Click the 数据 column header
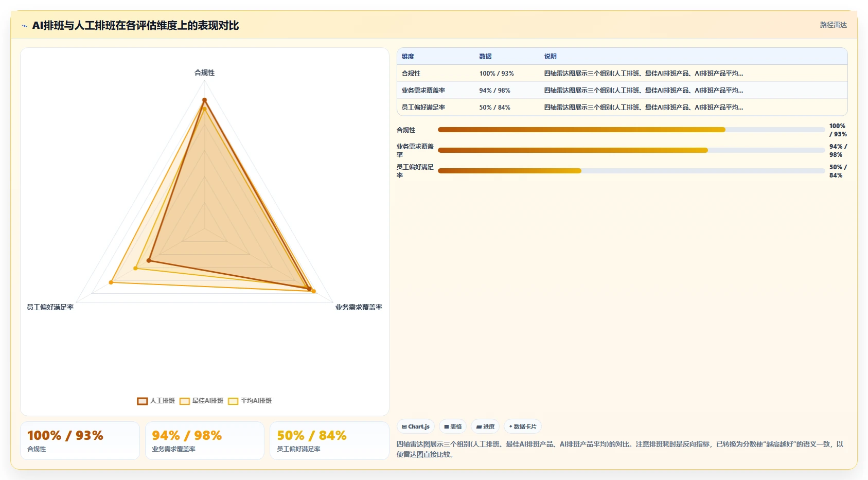 click(485, 57)
